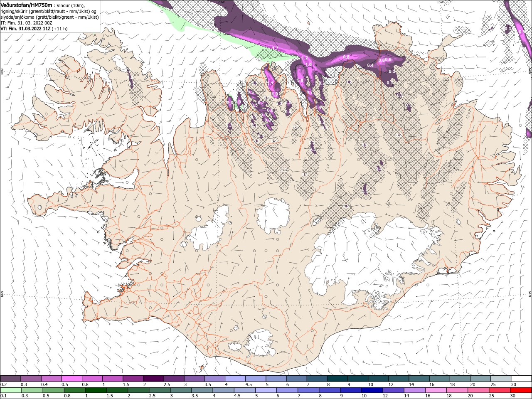532x399 pixels.
Task: Click the 'VT: Fim. 31.03.2022 11Z' valid time
Action: tap(26, 29)
